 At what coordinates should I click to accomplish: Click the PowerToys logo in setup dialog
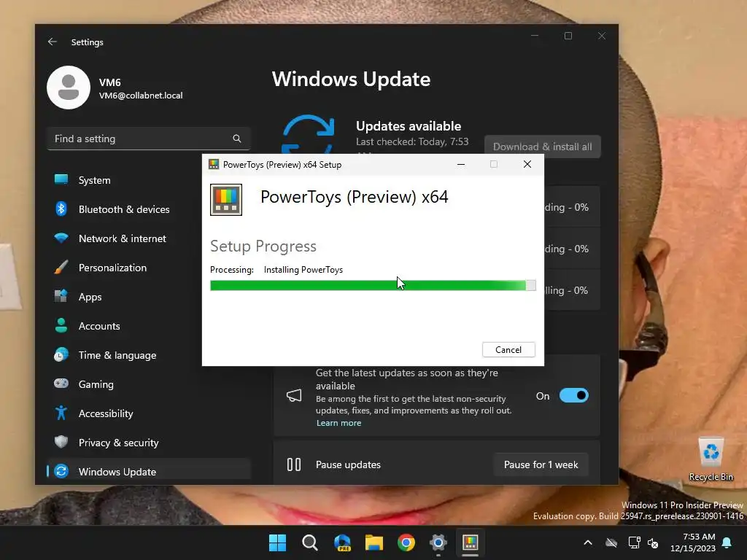coord(226,200)
